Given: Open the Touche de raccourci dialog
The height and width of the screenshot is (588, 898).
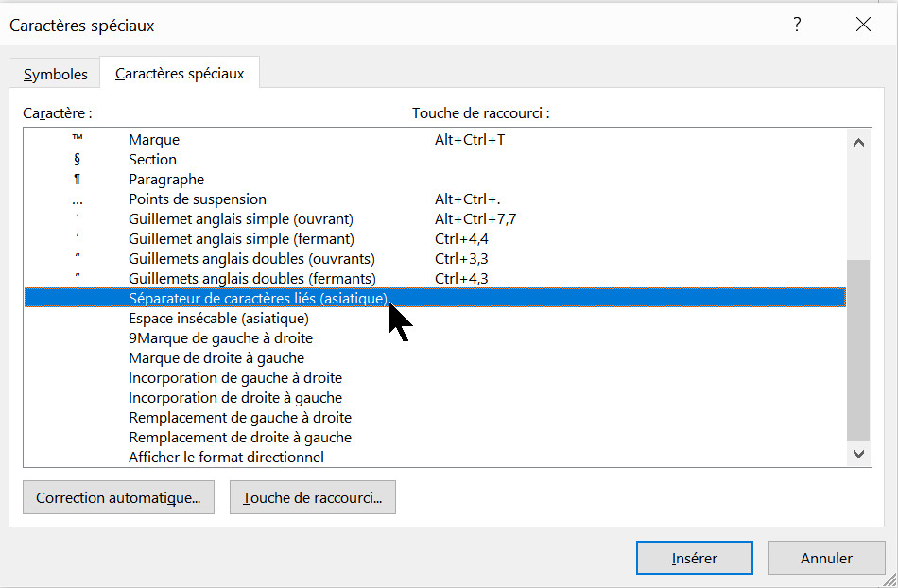Looking at the screenshot, I should pyautogui.click(x=312, y=497).
